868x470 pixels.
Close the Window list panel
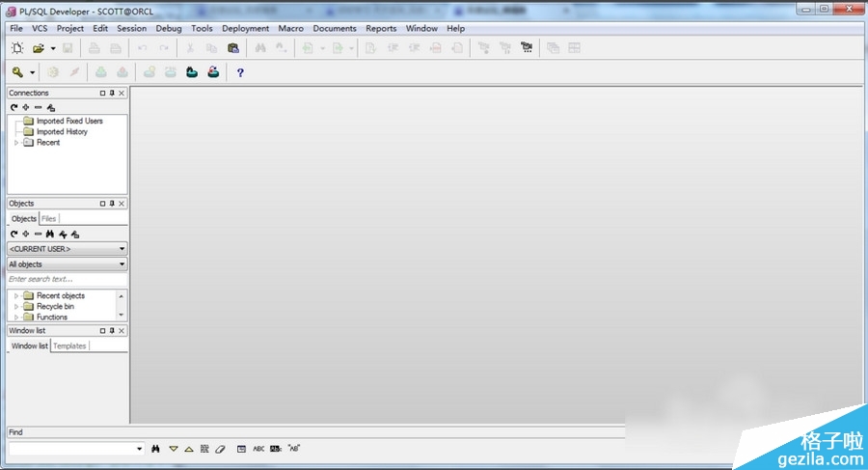point(122,331)
